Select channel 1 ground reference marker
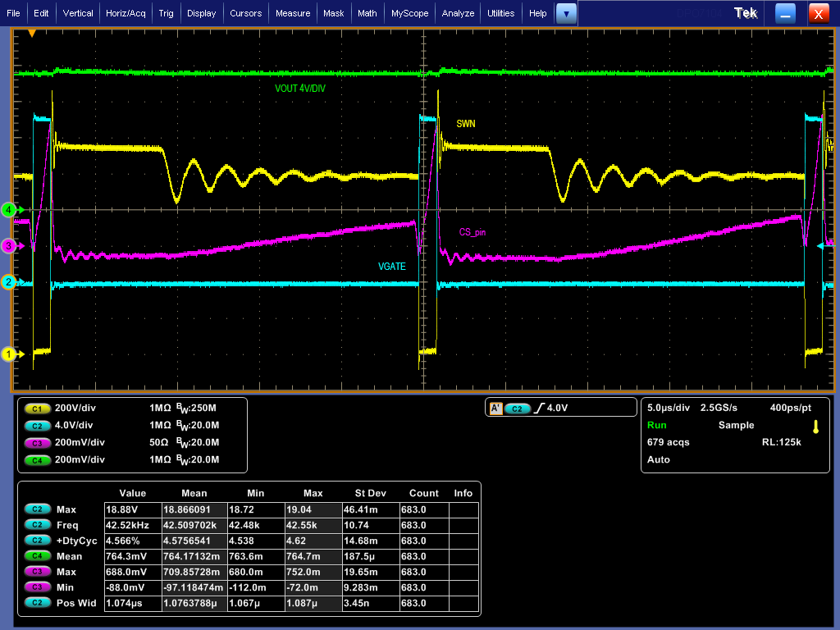840x630 pixels. [x=9, y=354]
